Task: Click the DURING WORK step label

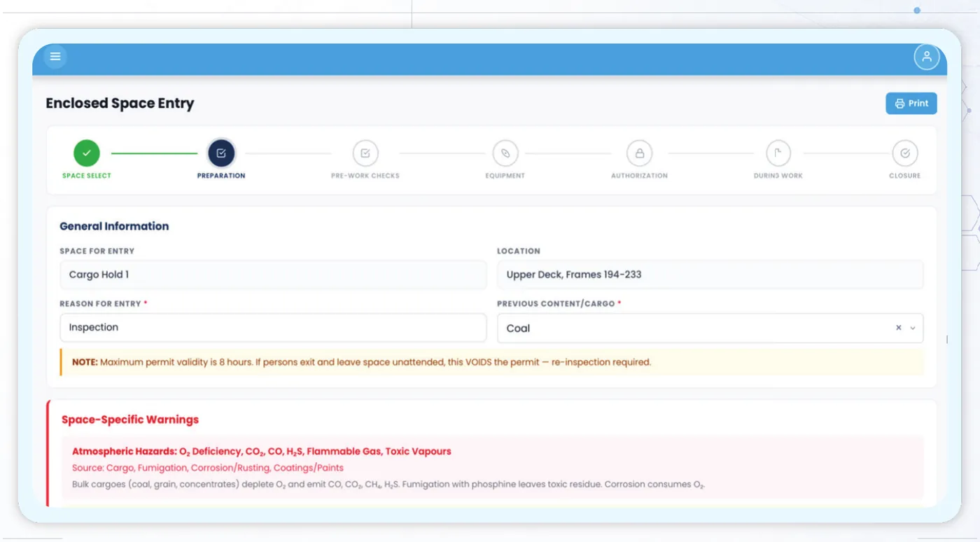Action: point(778,176)
